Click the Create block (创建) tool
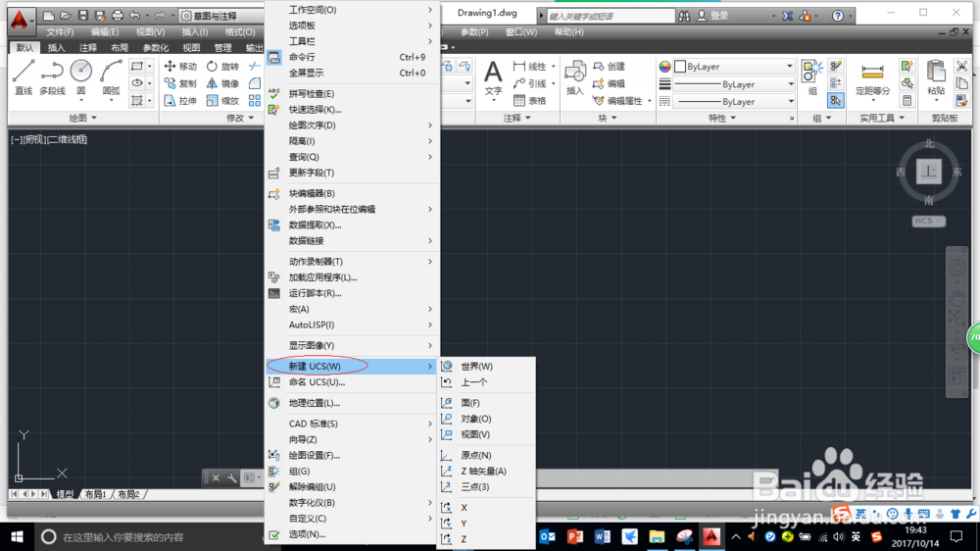This screenshot has height=551, width=980. 609,67
